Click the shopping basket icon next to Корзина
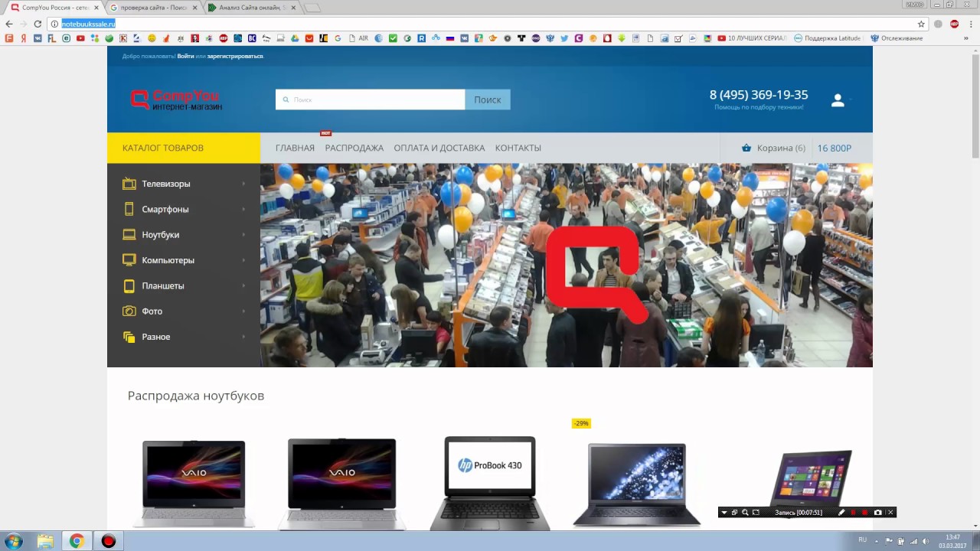This screenshot has width=980, height=551. [746, 148]
